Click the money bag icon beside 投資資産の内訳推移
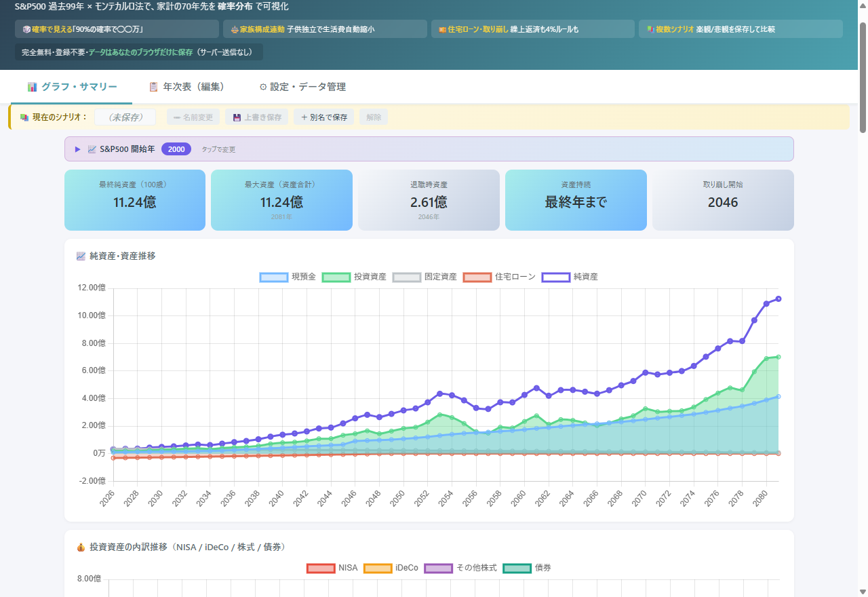This screenshot has height=597, width=868. (x=81, y=547)
